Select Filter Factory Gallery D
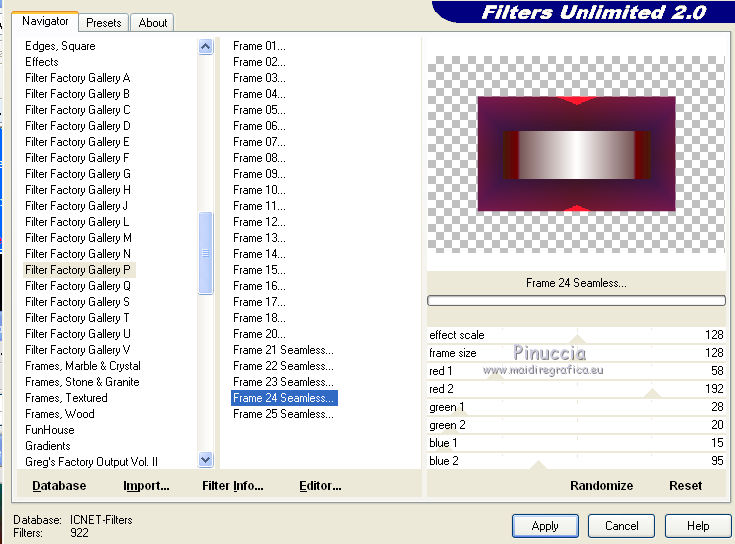 (78, 126)
